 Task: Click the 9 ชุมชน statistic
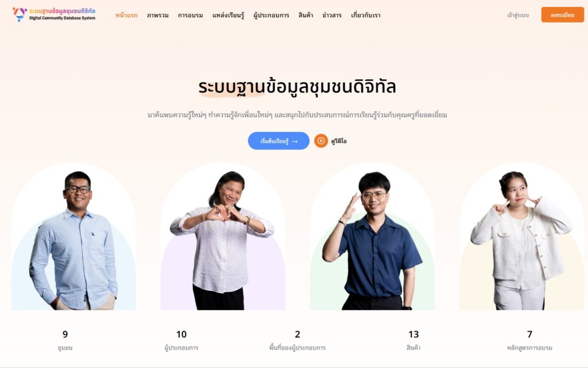[x=65, y=340]
